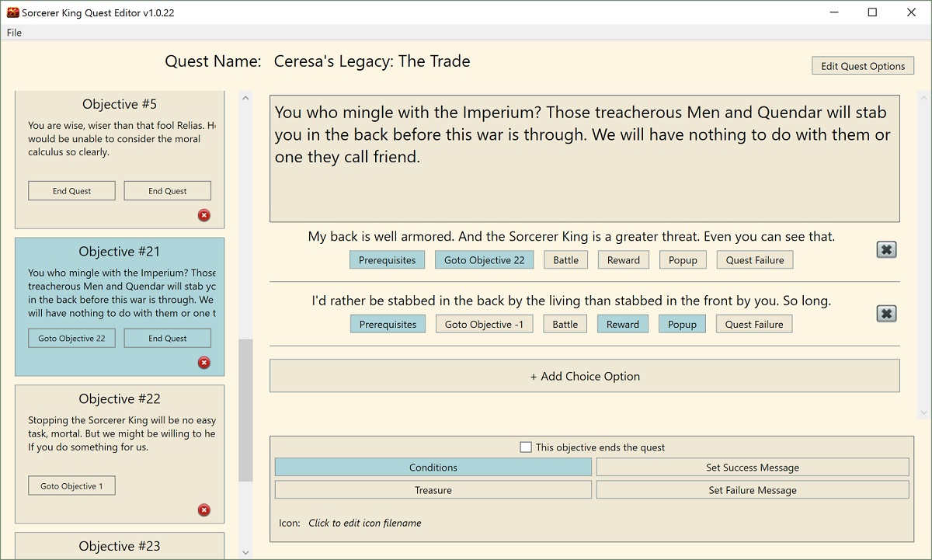Edit the quest name 'Ceresa's Legacy: The Trade'
Viewport: 932px width, 560px height.
coord(372,61)
